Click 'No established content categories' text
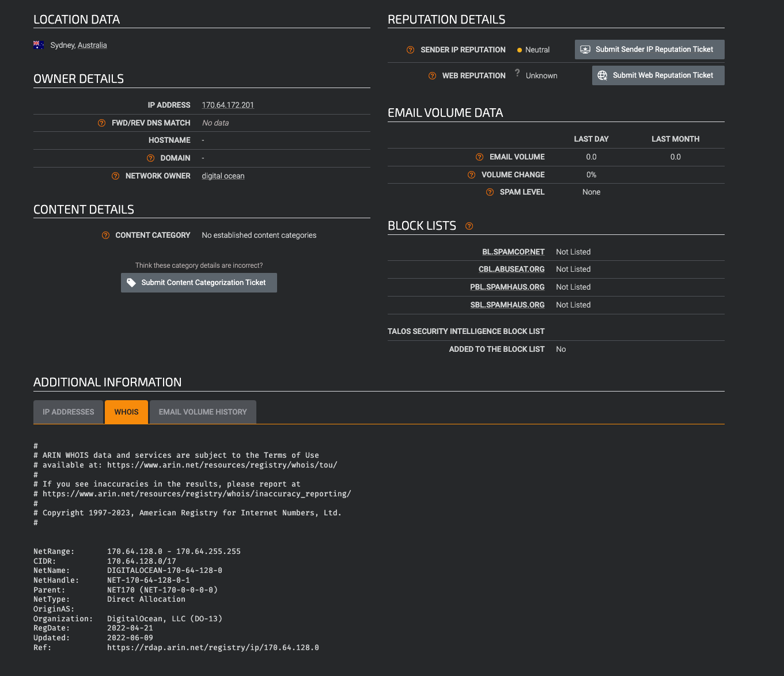The width and height of the screenshot is (784, 676). coord(259,235)
